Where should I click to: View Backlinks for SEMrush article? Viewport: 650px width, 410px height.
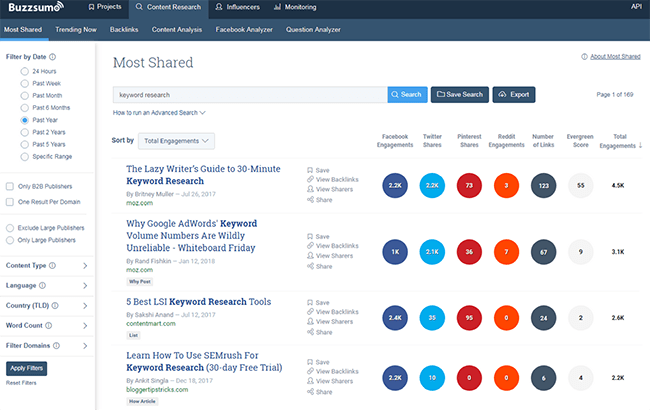pyautogui.click(x=333, y=371)
